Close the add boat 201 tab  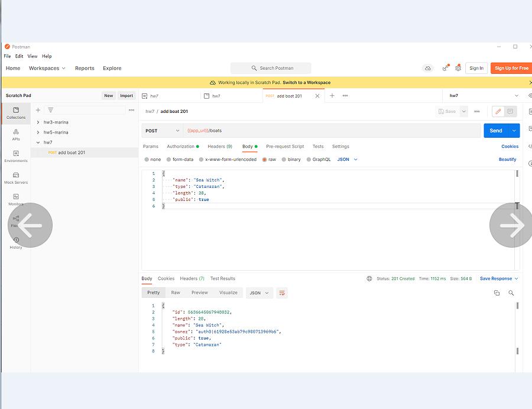tap(317, 96)
